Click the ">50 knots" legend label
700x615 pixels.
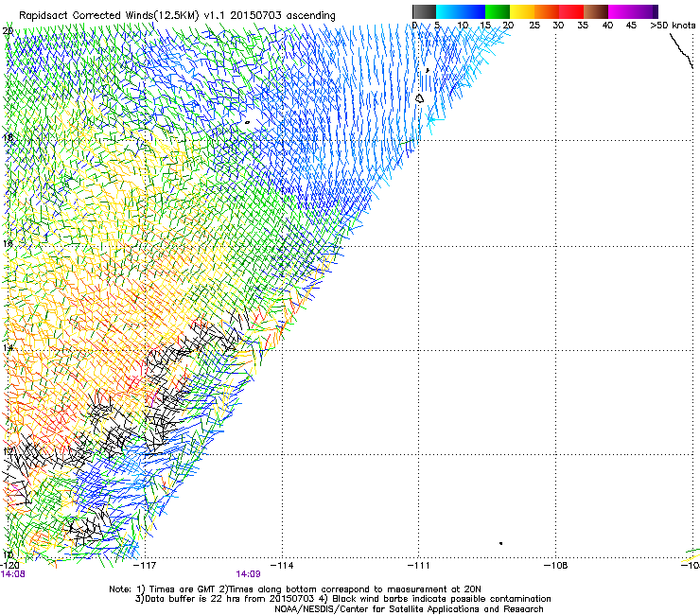(673, 26)
